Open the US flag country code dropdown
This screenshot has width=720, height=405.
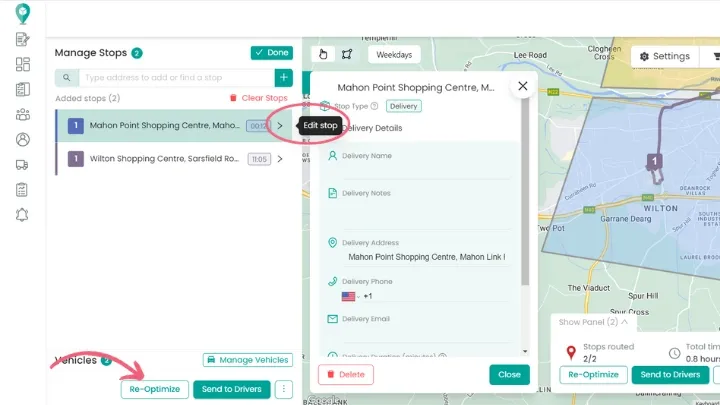click(x=350, y=297)
